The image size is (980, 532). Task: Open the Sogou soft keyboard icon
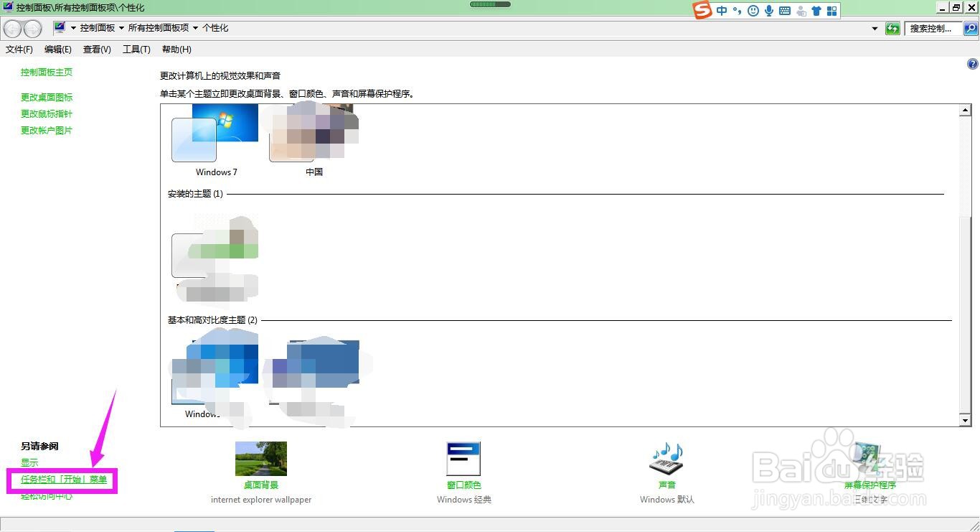(x=785, y=11)
